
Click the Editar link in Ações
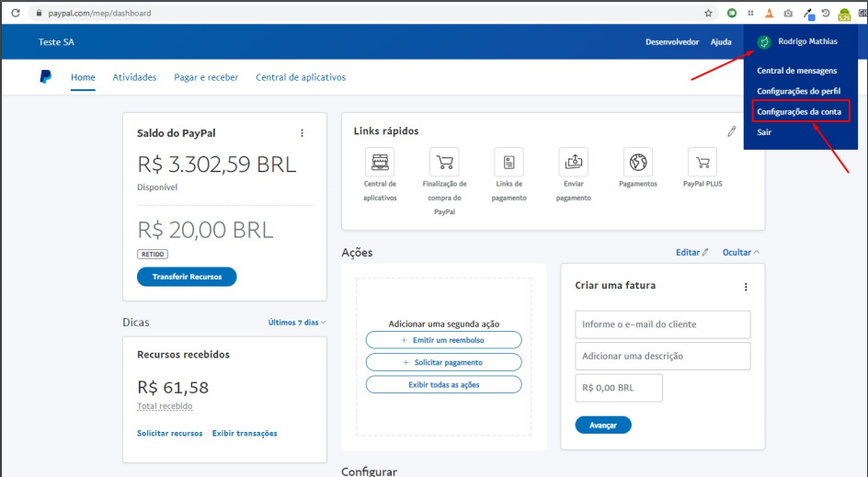pyautogui.click(x=691, y=253)
